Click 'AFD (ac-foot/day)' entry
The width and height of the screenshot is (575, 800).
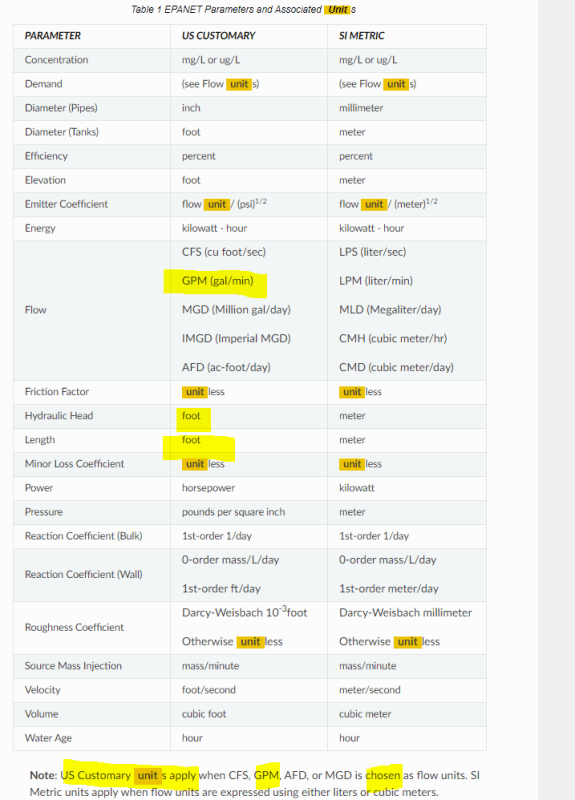(226, 367)
